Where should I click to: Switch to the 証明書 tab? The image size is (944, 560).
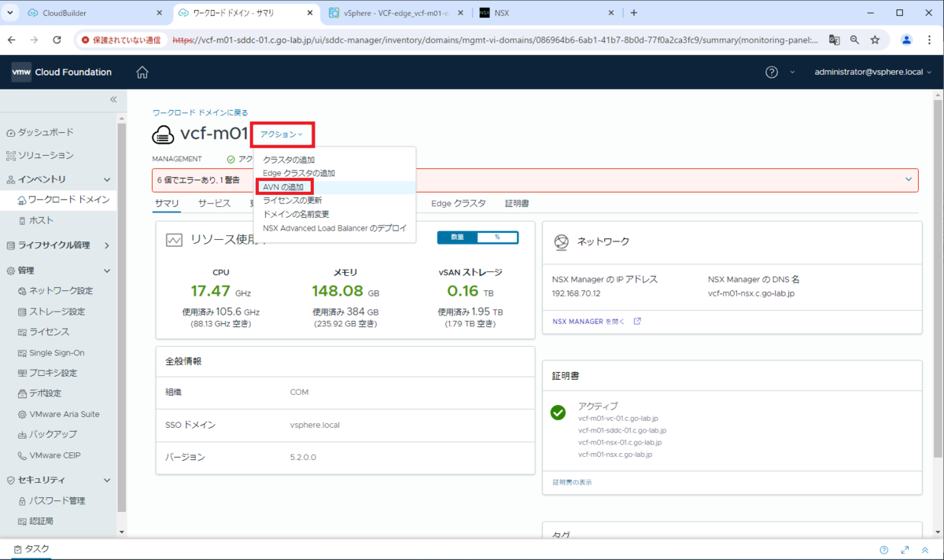[x=517, y=203]
